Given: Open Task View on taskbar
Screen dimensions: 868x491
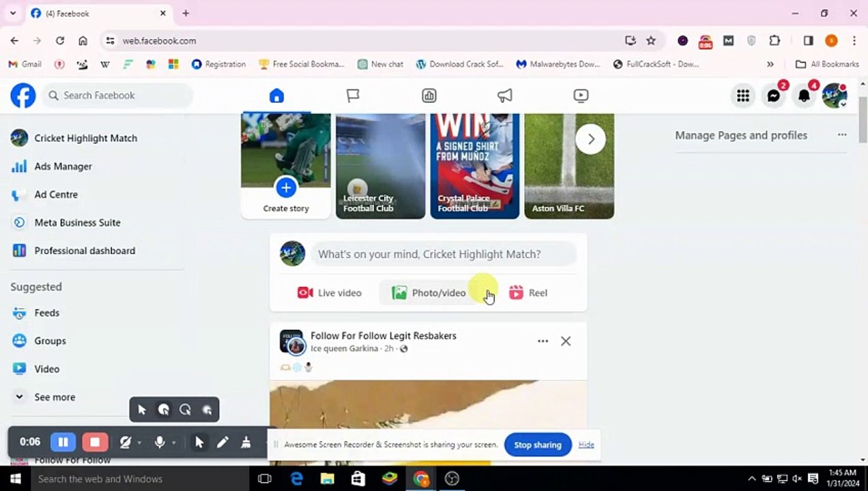Looking at the screenshot, I should [265, 479].
